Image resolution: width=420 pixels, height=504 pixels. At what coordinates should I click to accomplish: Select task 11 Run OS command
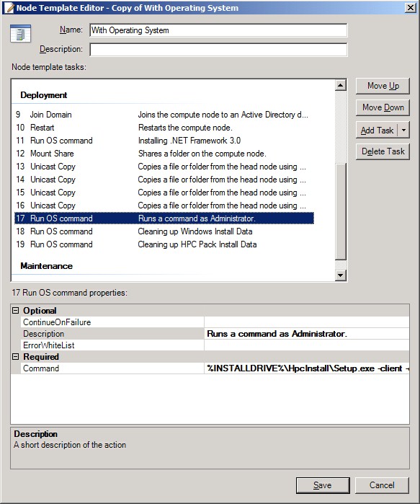point(164,141)
